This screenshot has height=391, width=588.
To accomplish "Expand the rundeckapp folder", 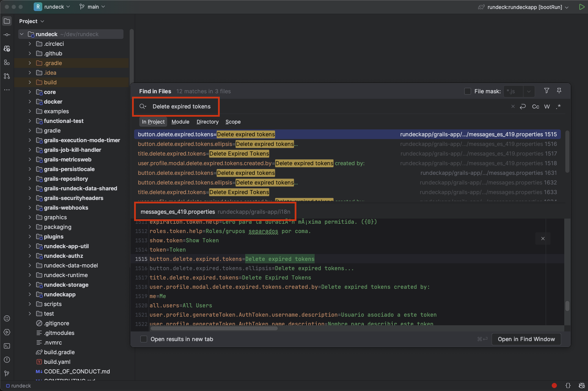I will tap(30, 294).
